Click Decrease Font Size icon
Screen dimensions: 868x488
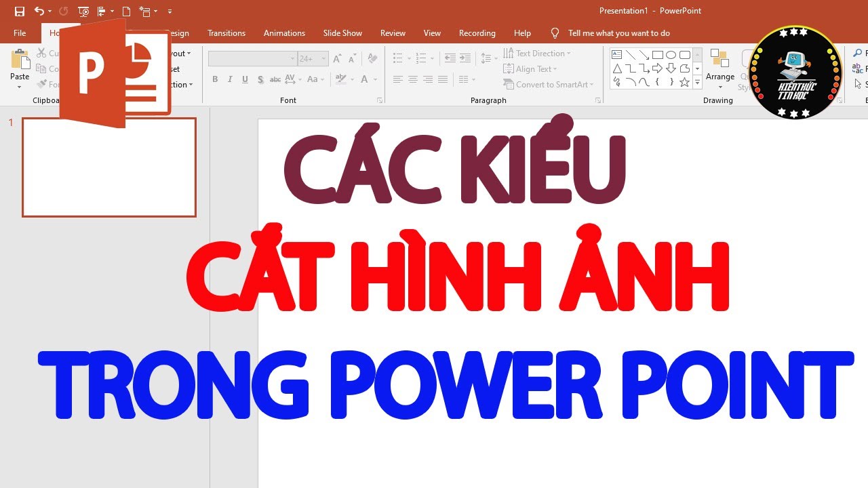[352, 59]
